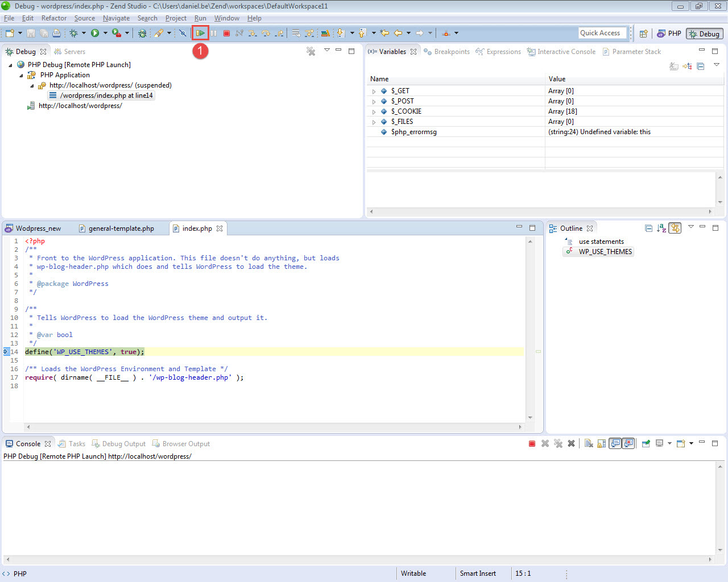728x582 pixels.
Task: Collapse the PHP Application tree node
Action: click(22, 75)
